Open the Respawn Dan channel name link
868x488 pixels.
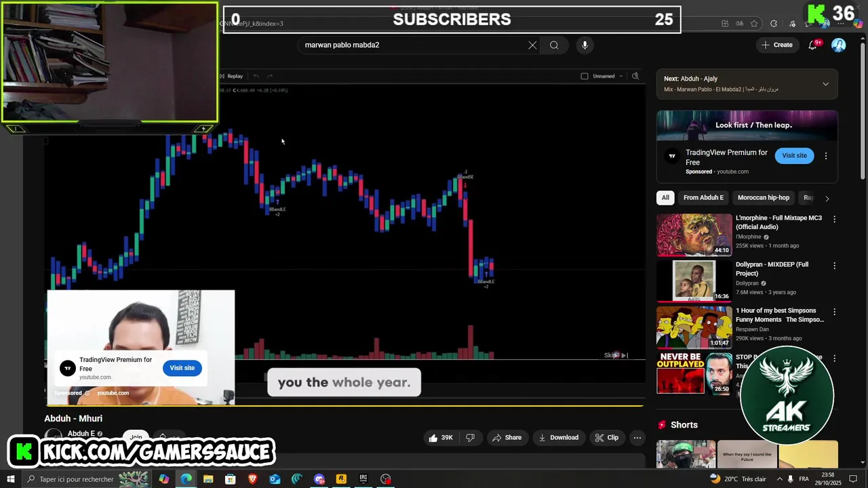coord(752,329)
